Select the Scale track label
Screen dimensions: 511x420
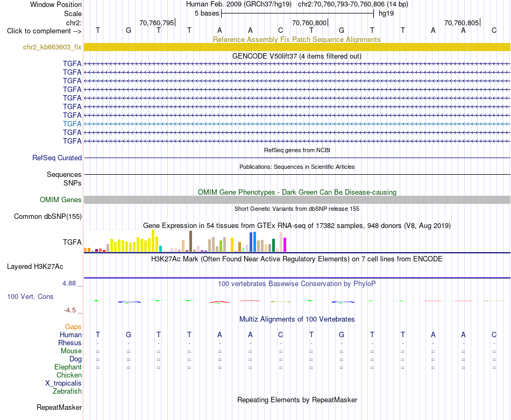click(x=73, y=13)
